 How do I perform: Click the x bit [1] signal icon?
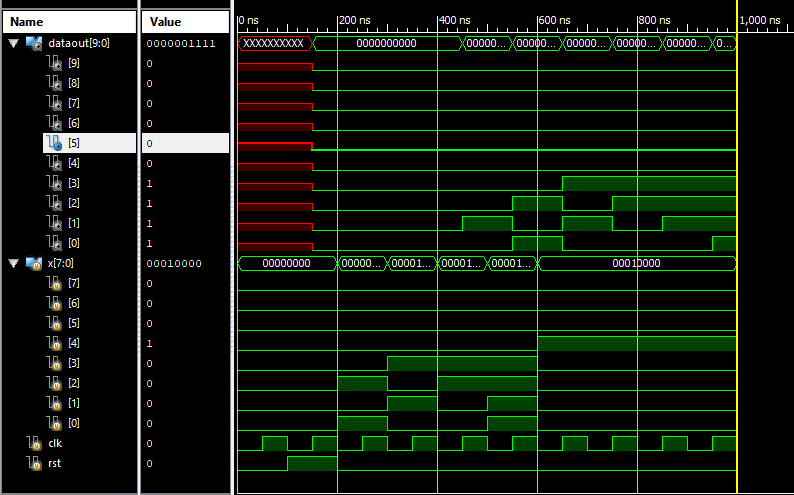(54, 403)
